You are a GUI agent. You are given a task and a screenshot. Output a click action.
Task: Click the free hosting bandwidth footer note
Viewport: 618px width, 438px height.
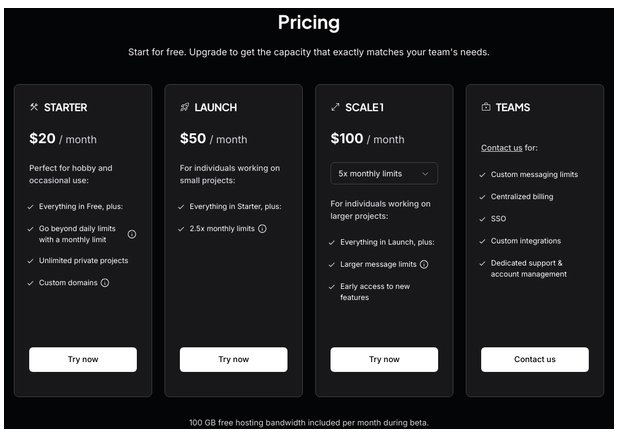coord(308,423)
